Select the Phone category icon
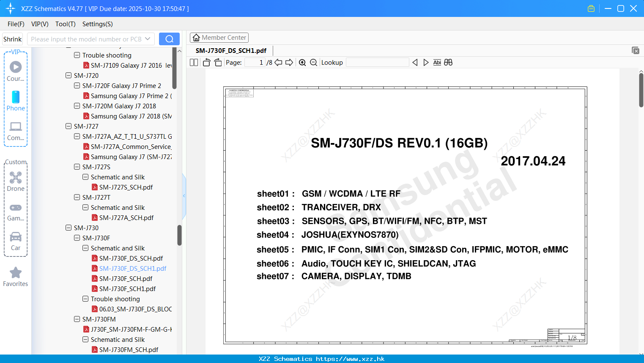 click(x=16, y=101)
